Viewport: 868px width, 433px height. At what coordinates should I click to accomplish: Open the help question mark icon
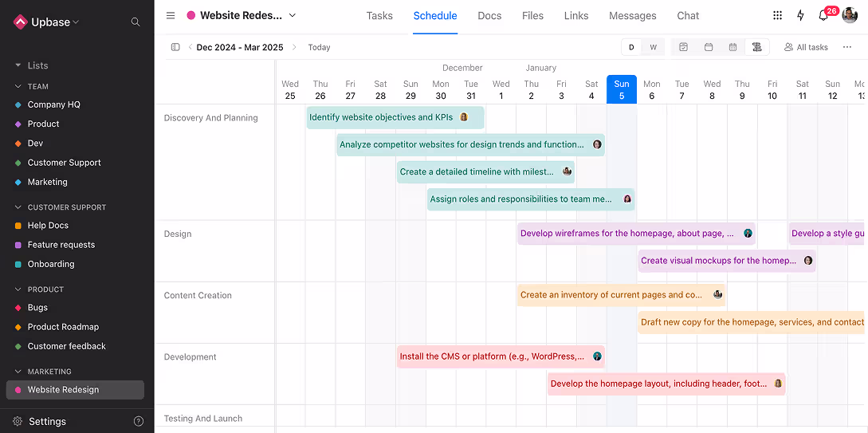point(139,421)
